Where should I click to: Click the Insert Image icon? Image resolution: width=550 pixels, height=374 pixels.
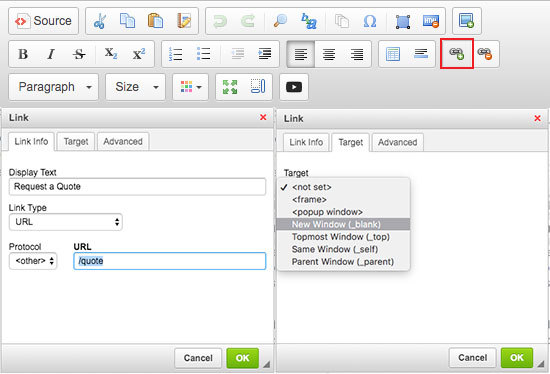click(x=467, y=21)
